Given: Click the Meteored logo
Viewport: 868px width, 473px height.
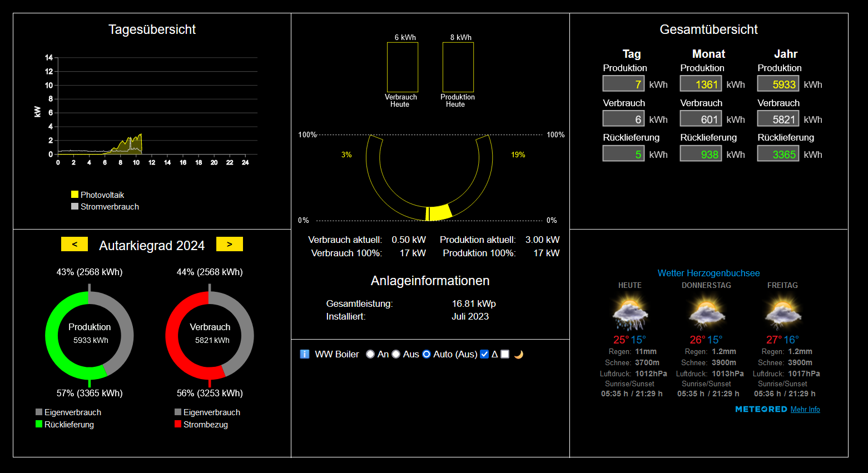Looking at the screenshot, I should point(761,409).
